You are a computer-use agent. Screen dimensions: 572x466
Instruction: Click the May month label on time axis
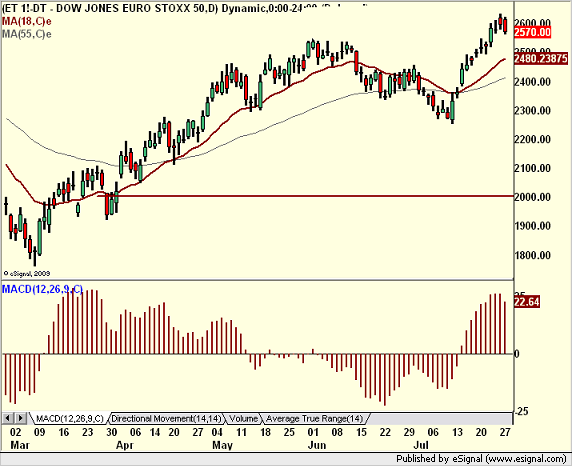point(222,445)
